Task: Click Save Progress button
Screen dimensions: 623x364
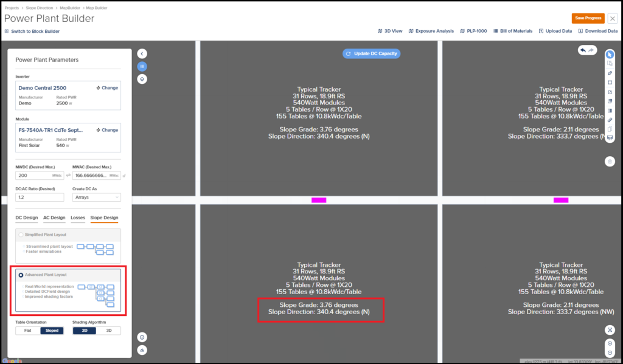Action: (x=588, y=18)
